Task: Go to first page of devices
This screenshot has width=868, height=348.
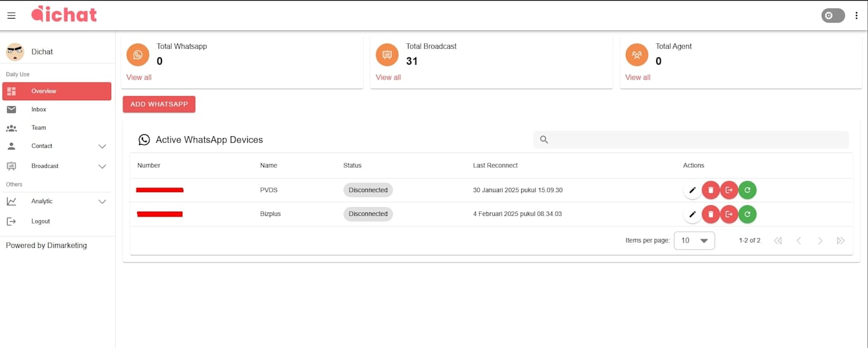Action: tap(778, 241)
